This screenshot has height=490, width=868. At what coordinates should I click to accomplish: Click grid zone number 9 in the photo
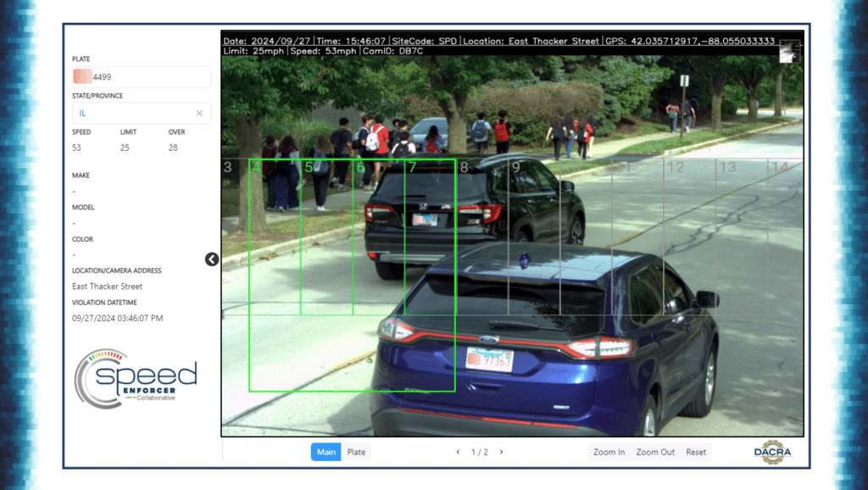pos(515,169)
